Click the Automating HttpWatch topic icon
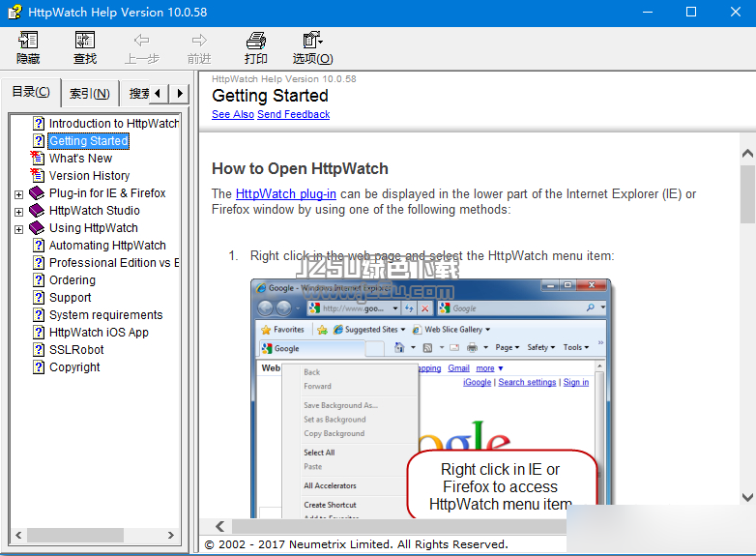The image size is (756, 556). pos(39,246)
